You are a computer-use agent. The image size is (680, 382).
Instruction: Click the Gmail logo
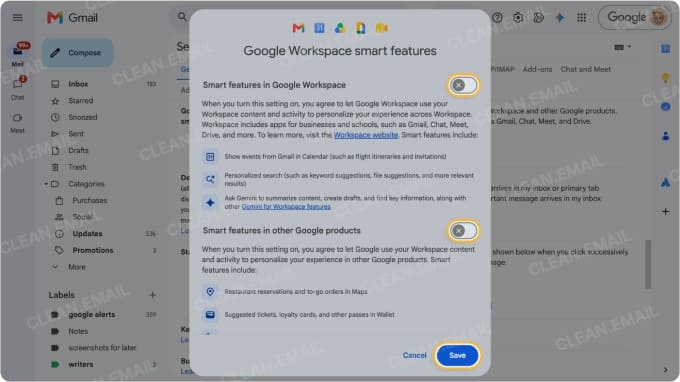click(x=72, y=18)
